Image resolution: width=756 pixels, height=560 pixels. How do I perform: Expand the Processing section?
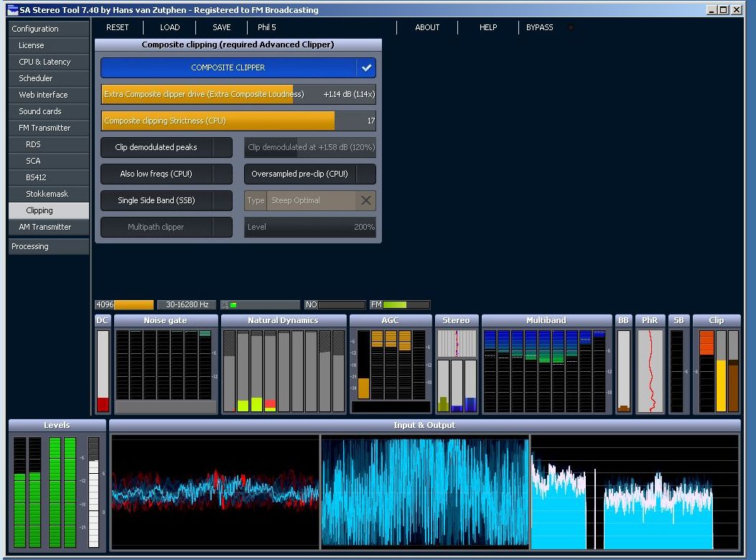click(x=49, y=246)
